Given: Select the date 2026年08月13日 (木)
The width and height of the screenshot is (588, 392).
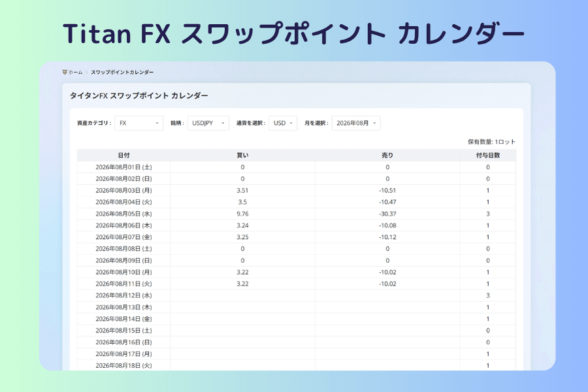Looking at the screenshot, I should tap(123, 307).
